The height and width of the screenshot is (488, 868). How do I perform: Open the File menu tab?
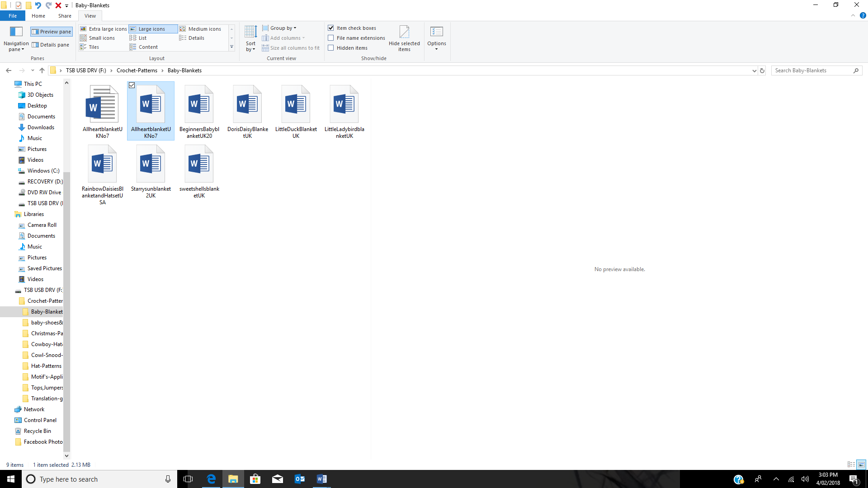13,16
